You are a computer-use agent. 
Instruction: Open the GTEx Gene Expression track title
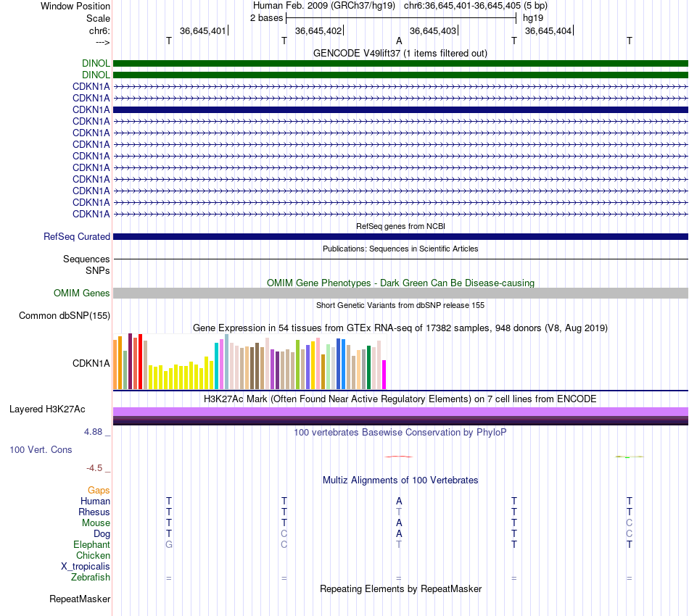click(x=400, y=328)
